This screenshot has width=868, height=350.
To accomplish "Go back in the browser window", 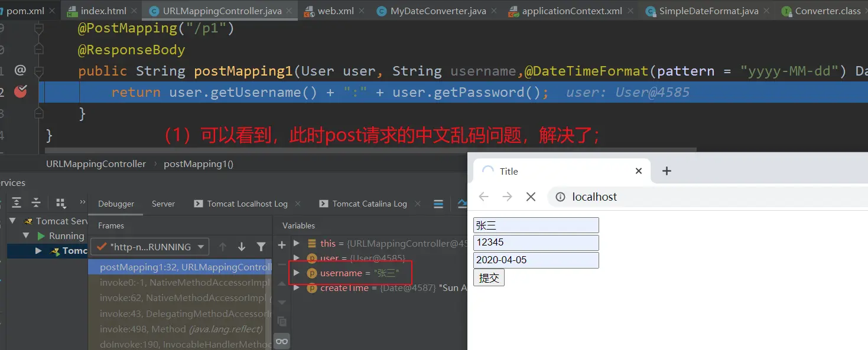I will tap(484, 197).
